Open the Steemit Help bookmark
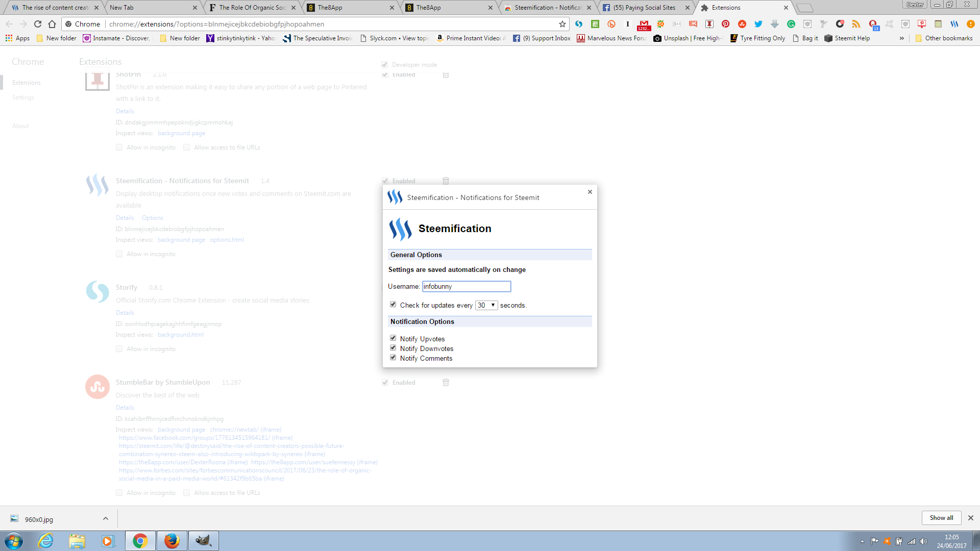Viewport: 980px width, 551px height. 847,38
